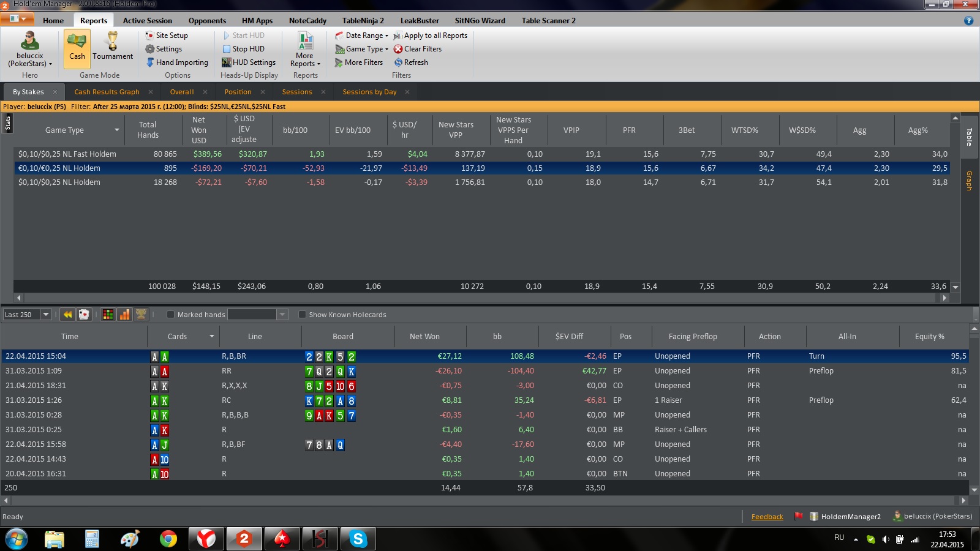Image resolution: width=980 pixels, height=551 pixels.
Task: Sort by Total Hands column header
Action: pos(148,130)
